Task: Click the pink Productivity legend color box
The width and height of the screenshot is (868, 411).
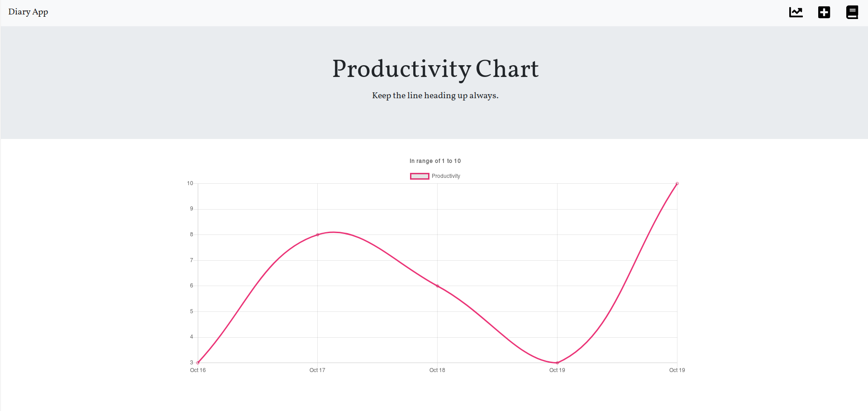Action: click(x=420, y=176)
